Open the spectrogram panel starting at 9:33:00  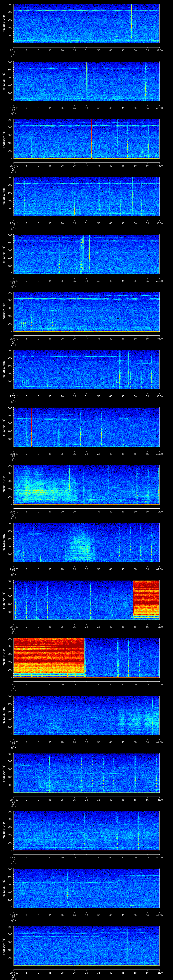(86, 139)
